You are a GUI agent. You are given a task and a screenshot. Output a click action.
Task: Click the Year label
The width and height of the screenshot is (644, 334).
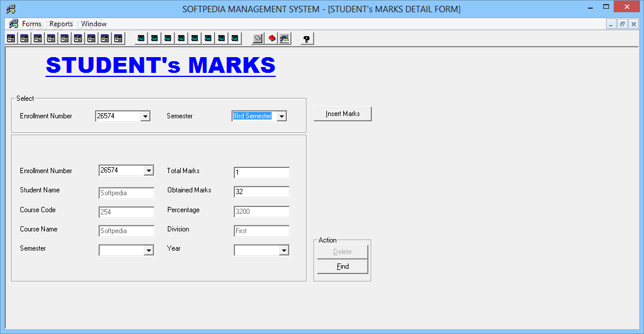coord(174,248)
